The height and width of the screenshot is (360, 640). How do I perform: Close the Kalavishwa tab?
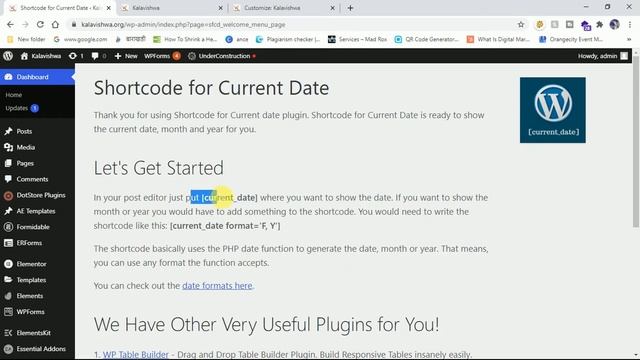220,8
